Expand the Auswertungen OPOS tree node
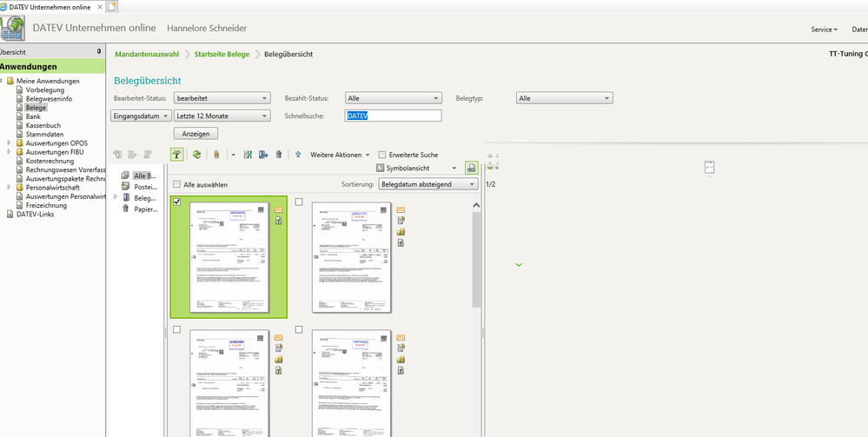The width and height of the screenshot is (868, 437). [10, 142]
